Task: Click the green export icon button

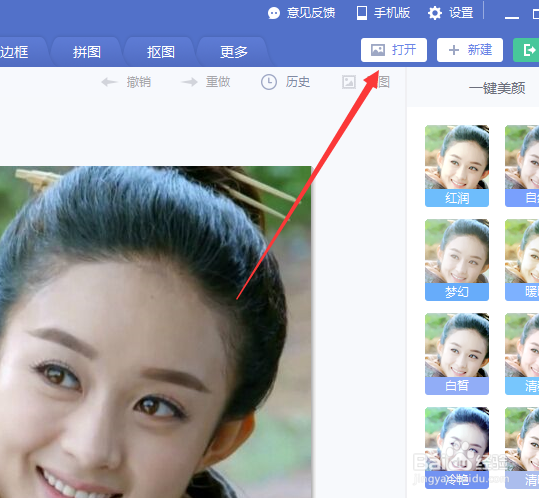Action: (x=527, y=50)
